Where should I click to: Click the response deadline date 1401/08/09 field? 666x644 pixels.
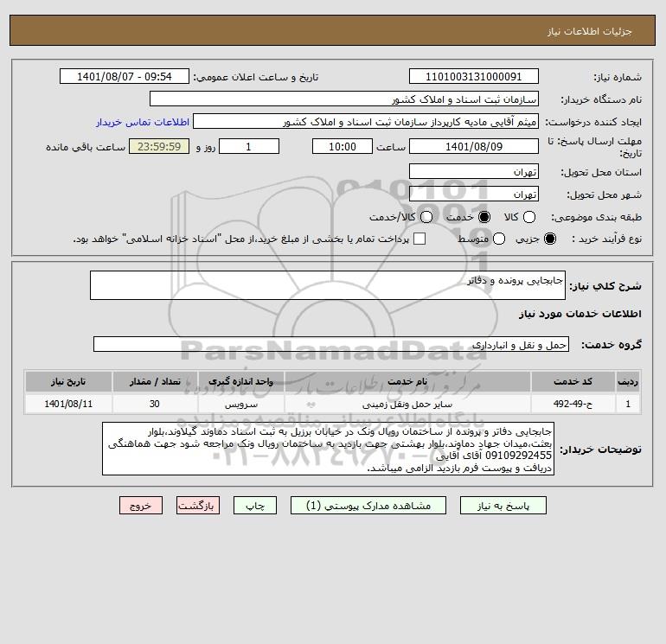click(474, 146)
